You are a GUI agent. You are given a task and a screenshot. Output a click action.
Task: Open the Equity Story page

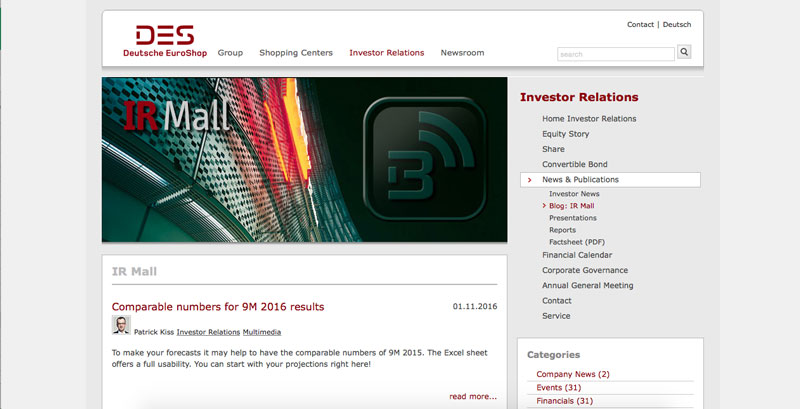pyautogui.click(x=565, y=134)
